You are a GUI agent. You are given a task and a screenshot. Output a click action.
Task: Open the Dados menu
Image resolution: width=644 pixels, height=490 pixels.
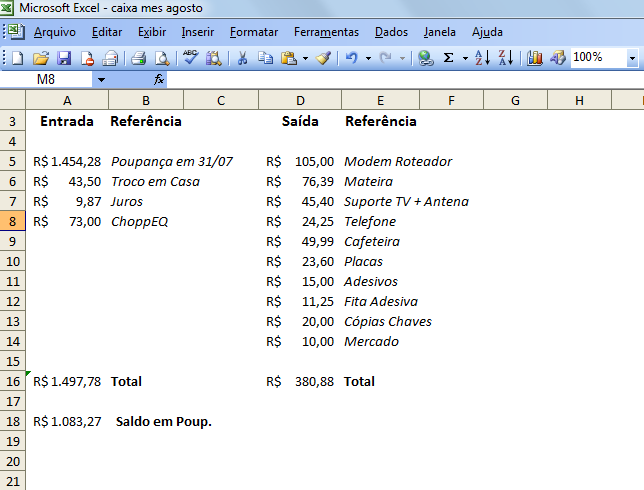coord(391,32)
